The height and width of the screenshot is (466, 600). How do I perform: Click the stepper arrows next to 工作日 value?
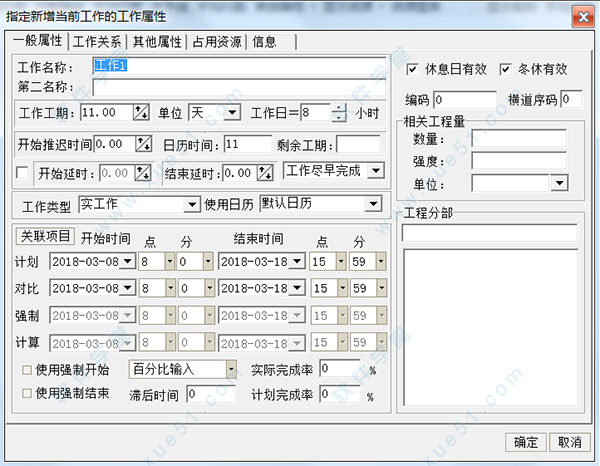339,112
